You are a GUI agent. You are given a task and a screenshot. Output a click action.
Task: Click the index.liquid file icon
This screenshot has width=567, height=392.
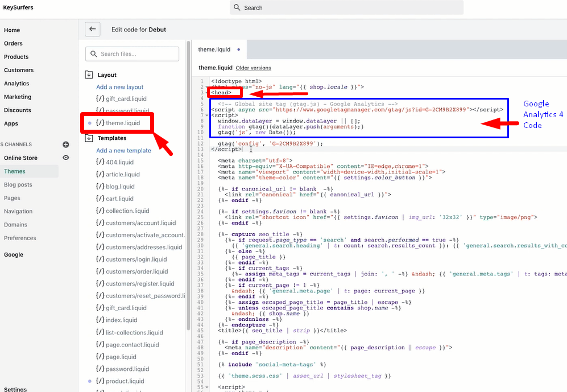(x=100, y=320)
